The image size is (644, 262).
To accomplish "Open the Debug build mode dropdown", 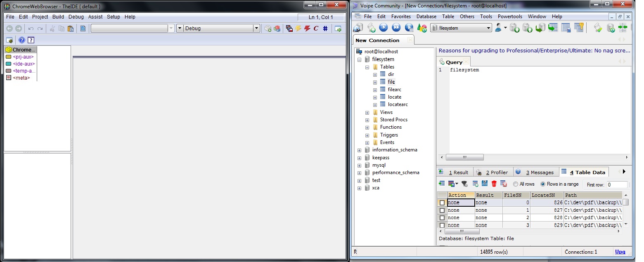I will [x=256, y=28].
